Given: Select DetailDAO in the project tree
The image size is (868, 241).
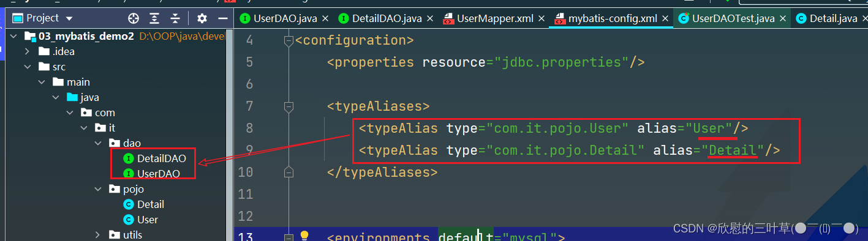Looking at the screenshot, I should point(162,158).
